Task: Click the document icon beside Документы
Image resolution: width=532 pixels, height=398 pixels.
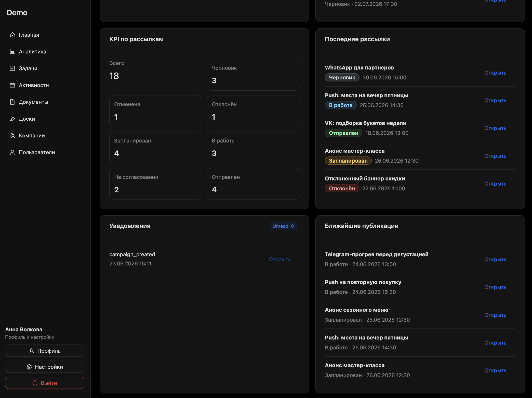Action: (x=12, y=102)
